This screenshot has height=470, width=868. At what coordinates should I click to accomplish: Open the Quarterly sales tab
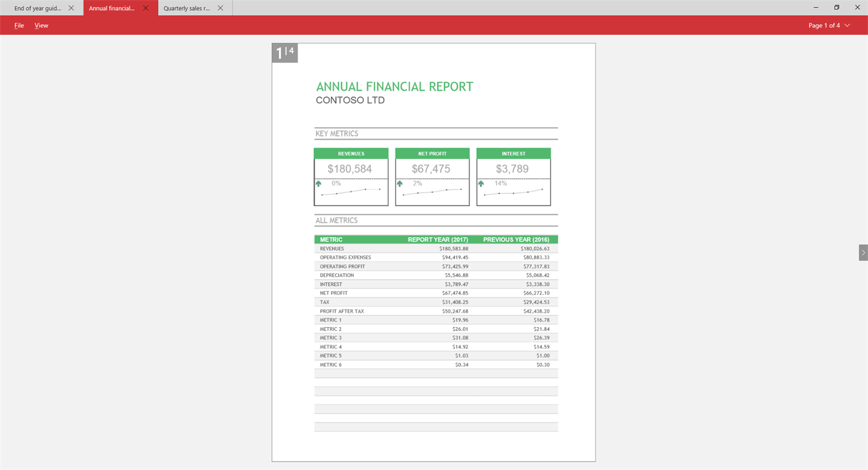pos(186,8)
